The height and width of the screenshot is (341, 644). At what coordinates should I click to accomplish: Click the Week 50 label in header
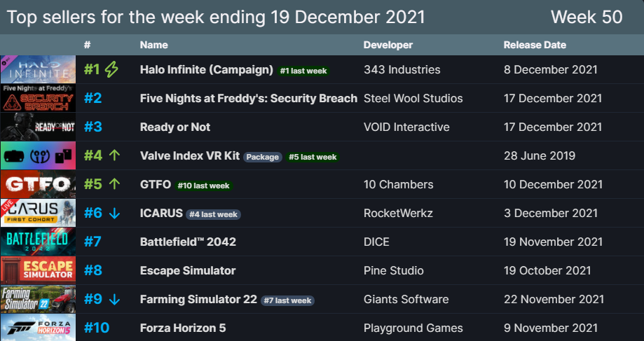click(587, 18)
